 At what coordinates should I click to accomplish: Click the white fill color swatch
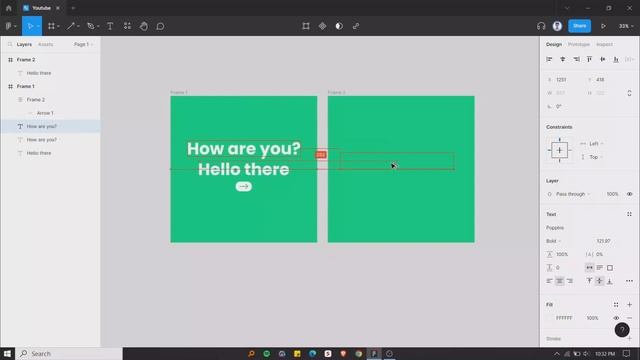click(550, 318)
